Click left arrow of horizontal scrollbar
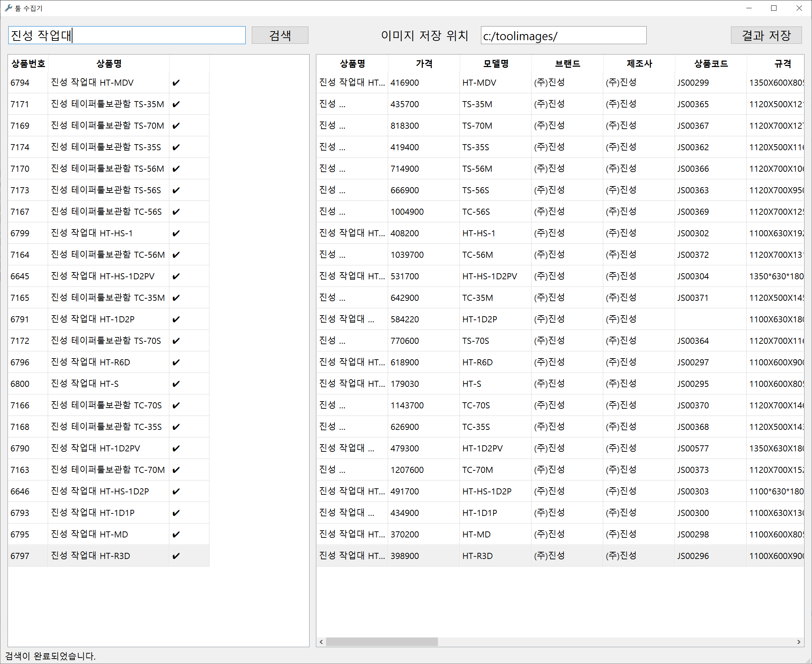812x664 pixels. click(x=321, y=642)
